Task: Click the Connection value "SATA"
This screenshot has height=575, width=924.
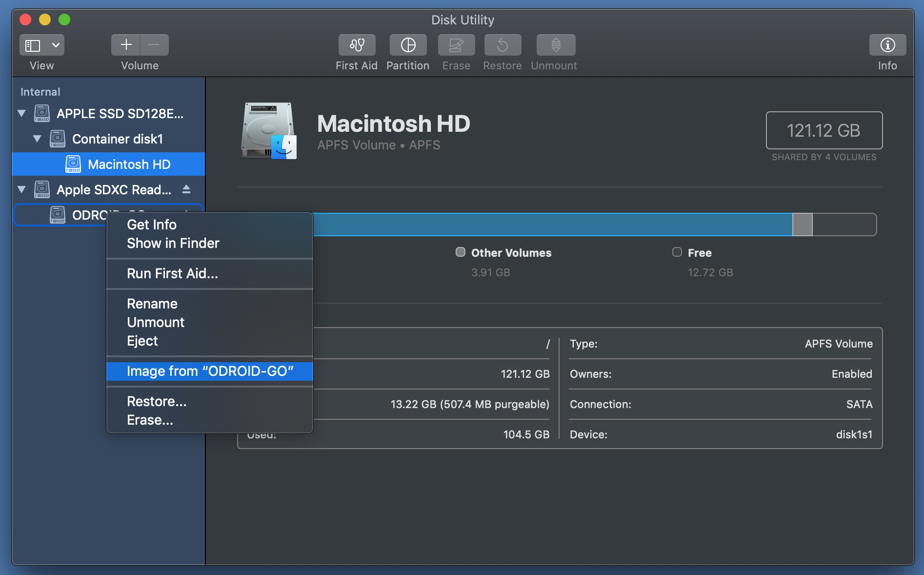Action: click(x=859, y=404)
